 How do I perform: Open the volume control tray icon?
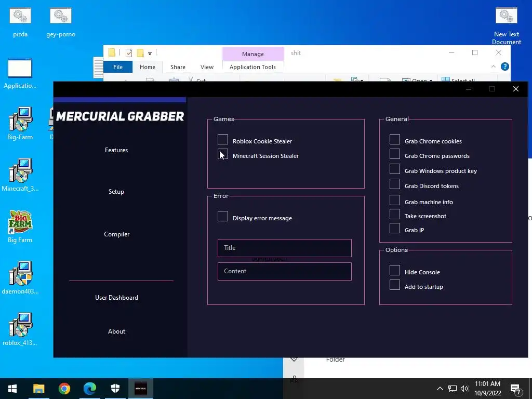(x=464, y=389)
